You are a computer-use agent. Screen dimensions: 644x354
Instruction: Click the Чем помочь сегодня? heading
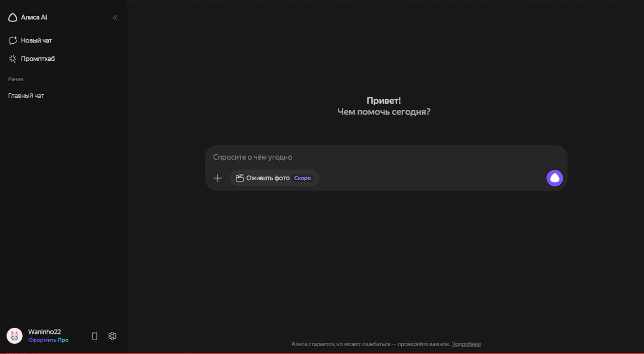point(384,112)
